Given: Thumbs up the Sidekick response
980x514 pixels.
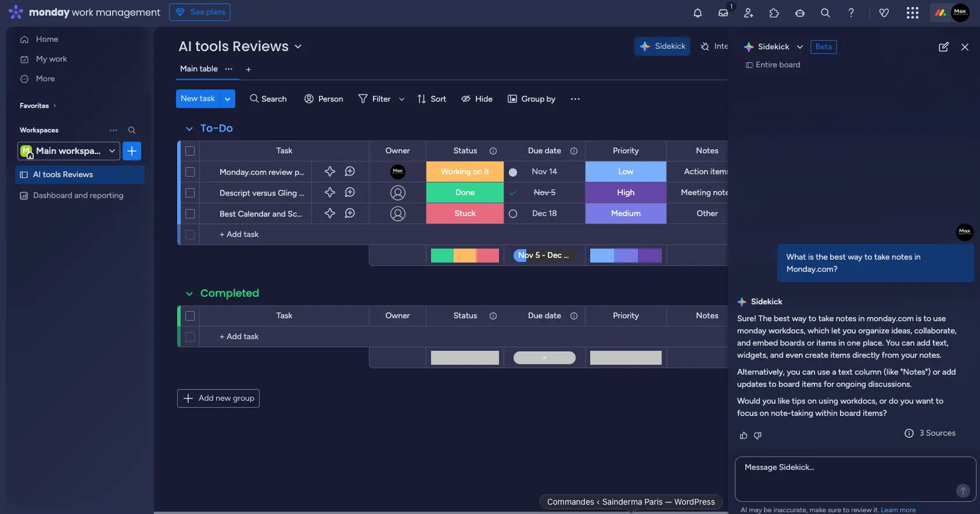Looking at the screenshot, I should pyautogui.click(x=744, y=436).
